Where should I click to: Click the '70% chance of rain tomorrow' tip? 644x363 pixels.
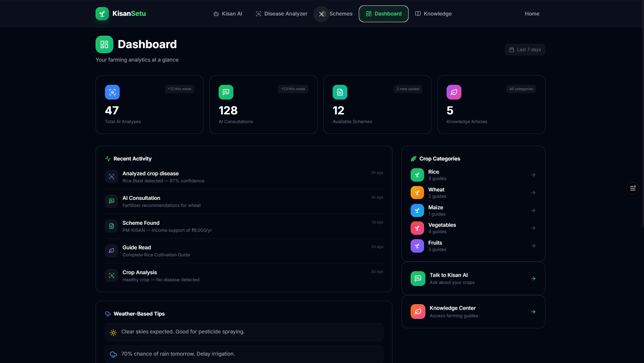(x=244, y=354)
